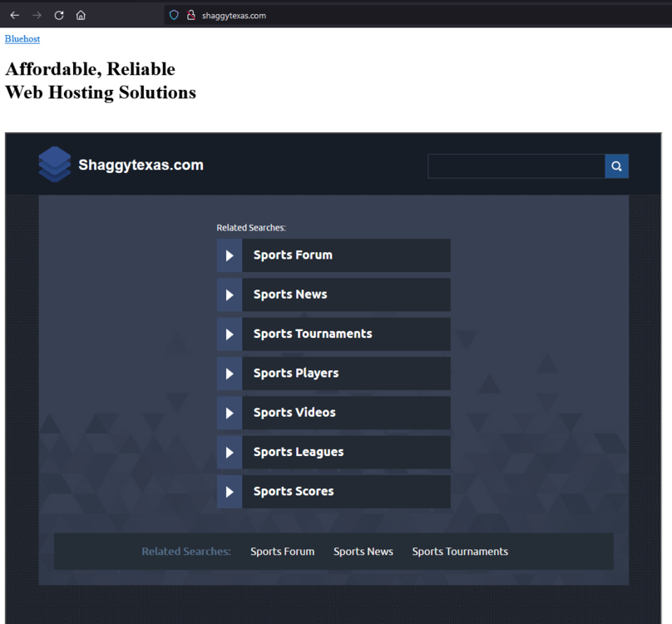Follow the Bluehost link
The image size is (672, 624).
pyautogui.click(x=22, y=38)
